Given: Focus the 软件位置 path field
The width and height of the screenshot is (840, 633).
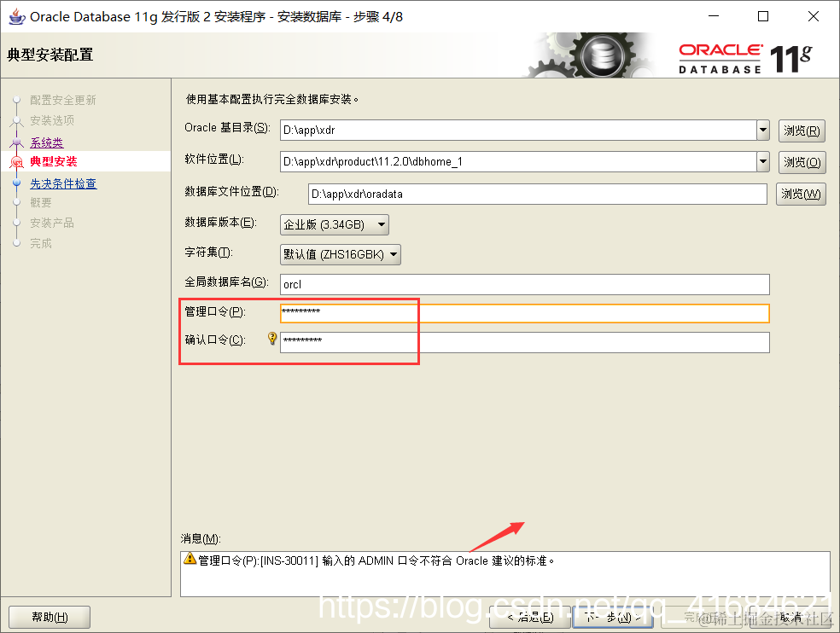Looking at the screenshot, I should 518,162.
